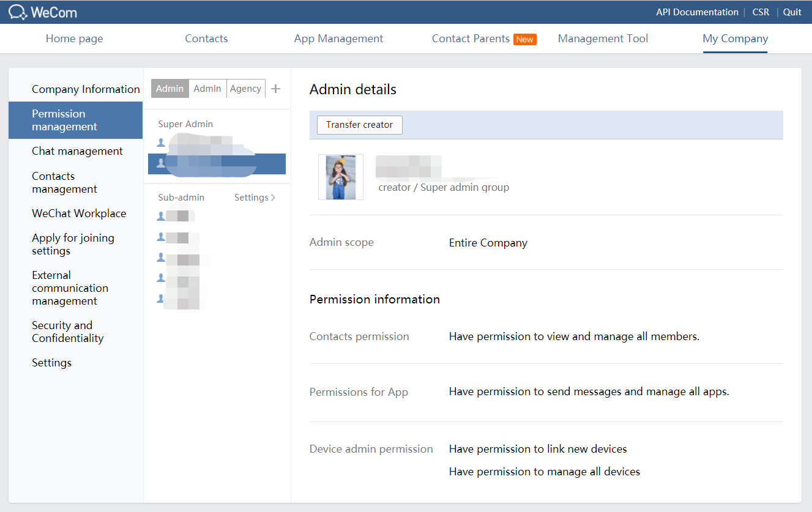Click the Admin details heading
Image resolution: width=812 pixels, height=512 pixels.
353,89
